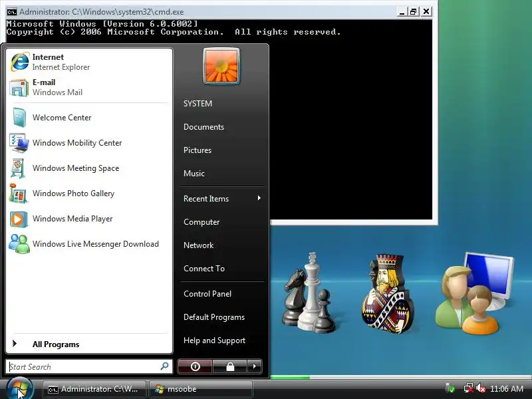Open Documents from Start menu
The width and height of the screenshot is (532, 399).
point(204,127)
